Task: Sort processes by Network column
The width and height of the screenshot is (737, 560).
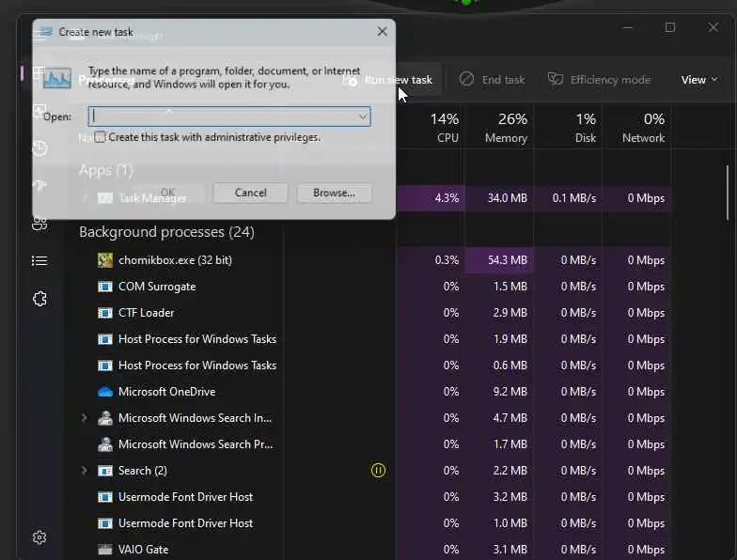Action: coord(643,128)
